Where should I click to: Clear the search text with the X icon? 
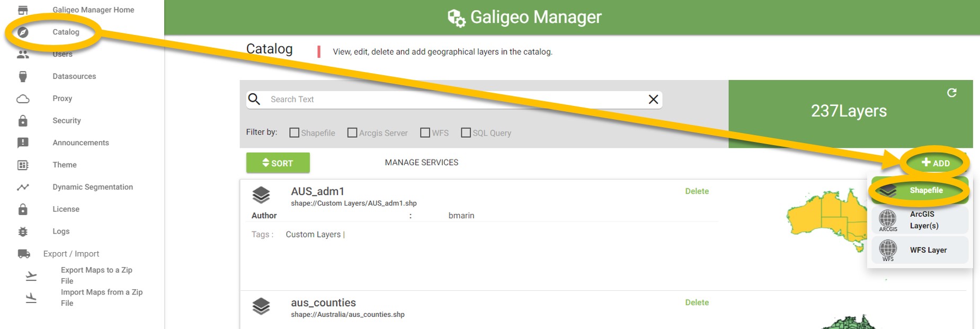point(654,99)
